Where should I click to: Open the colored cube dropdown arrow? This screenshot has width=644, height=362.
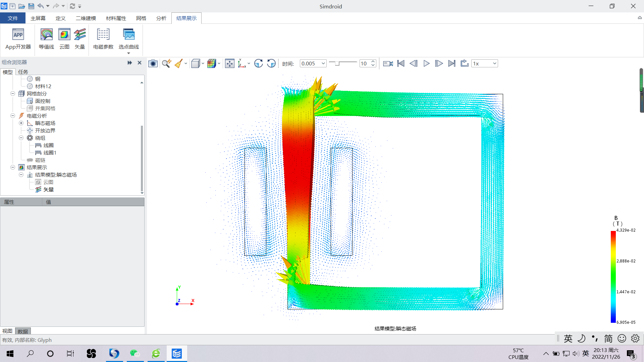click(219, 64)
